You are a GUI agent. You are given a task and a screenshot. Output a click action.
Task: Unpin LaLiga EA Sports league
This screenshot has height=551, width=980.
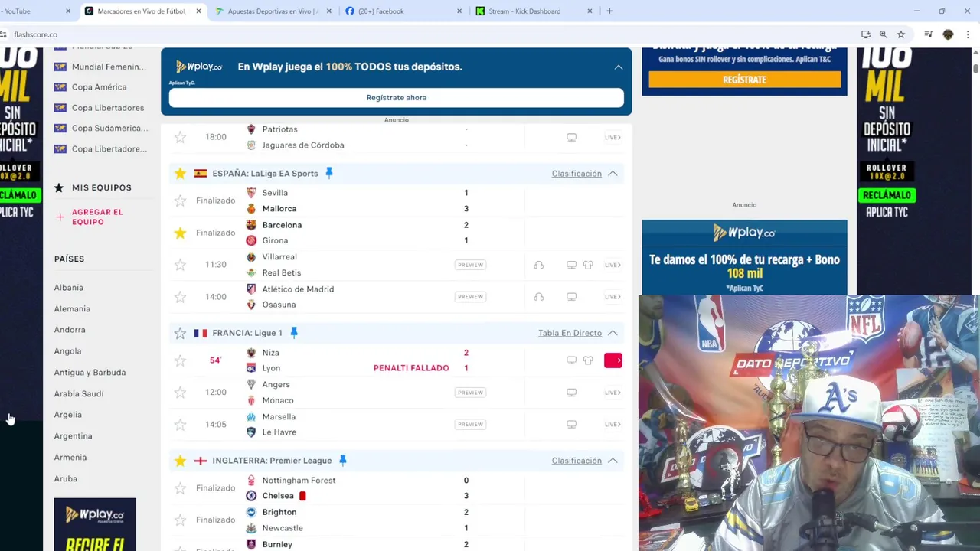329,173
